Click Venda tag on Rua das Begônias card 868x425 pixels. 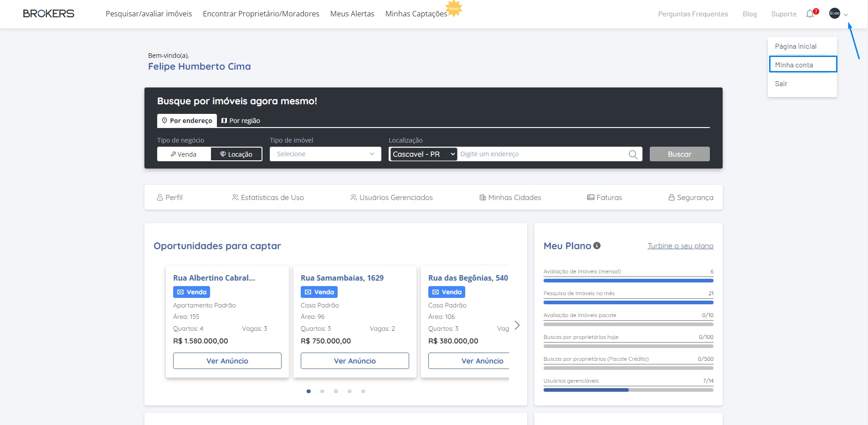[x=447, y=292]
